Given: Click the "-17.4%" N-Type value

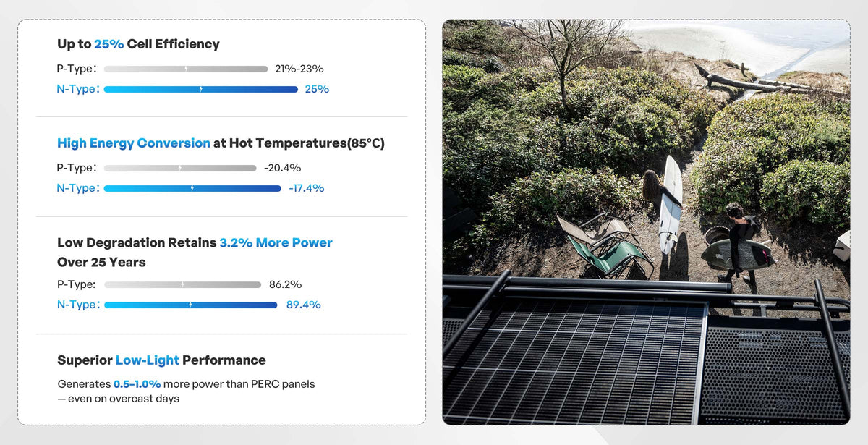Looking at the screenshot, I should pos(306,188).
